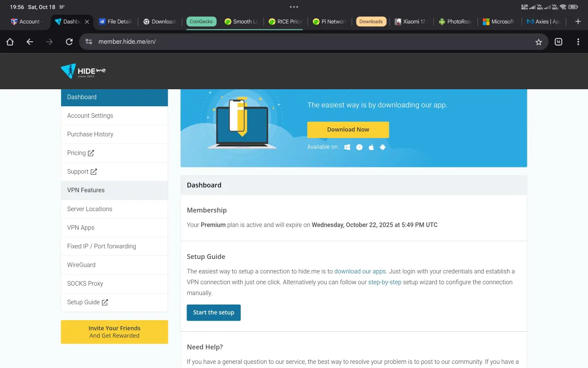
Task: Open Server Locations in the sidebar
Action: pos(114,209)
